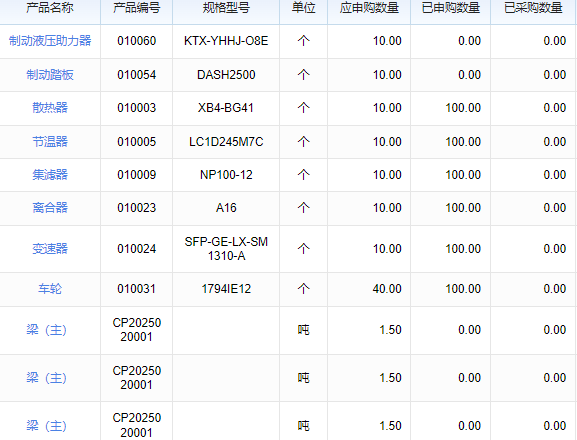Viewport: 577px width, 440px height.
Task: Click product code 010060 cell
Action: (x=137, y=41)
